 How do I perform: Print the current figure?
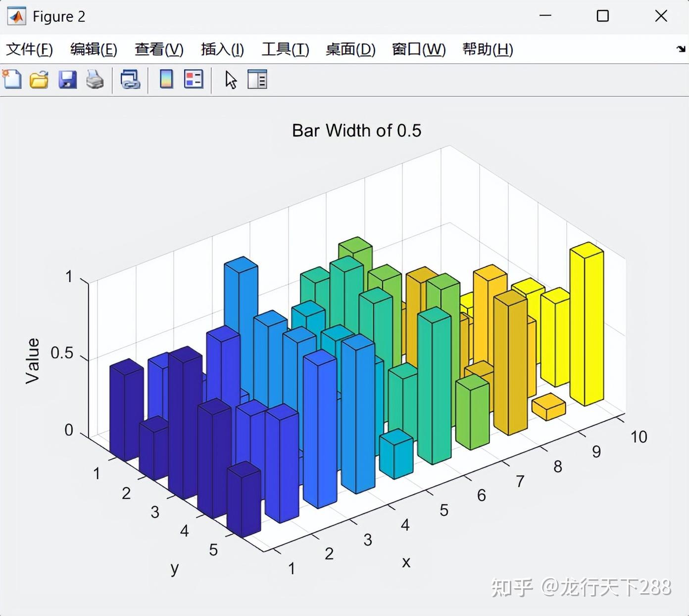95,79
